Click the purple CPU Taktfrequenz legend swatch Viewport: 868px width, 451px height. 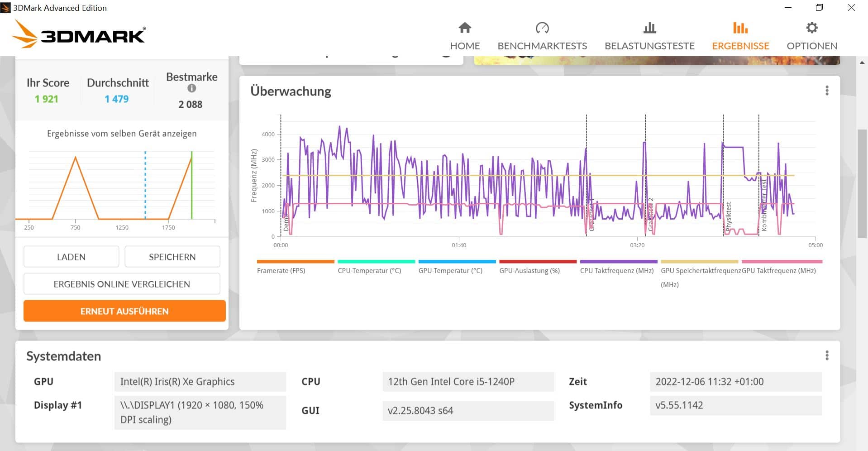(x=618, y=262)
